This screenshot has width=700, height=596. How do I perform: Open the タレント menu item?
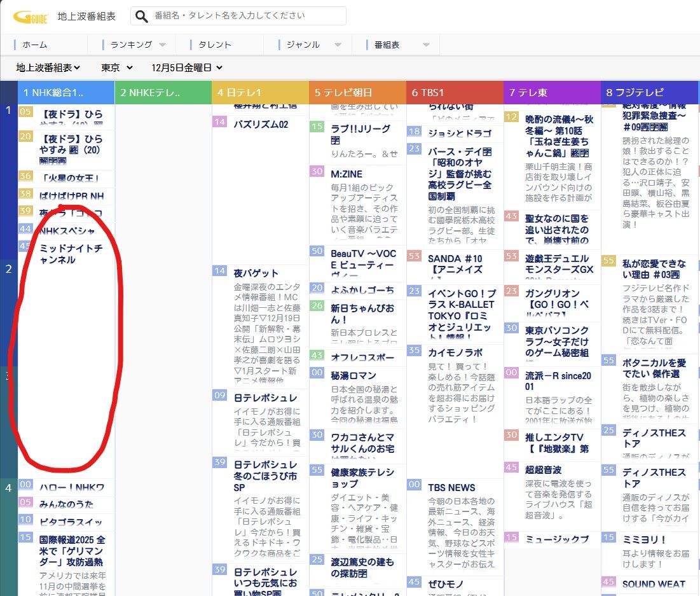tap(215, 45)
